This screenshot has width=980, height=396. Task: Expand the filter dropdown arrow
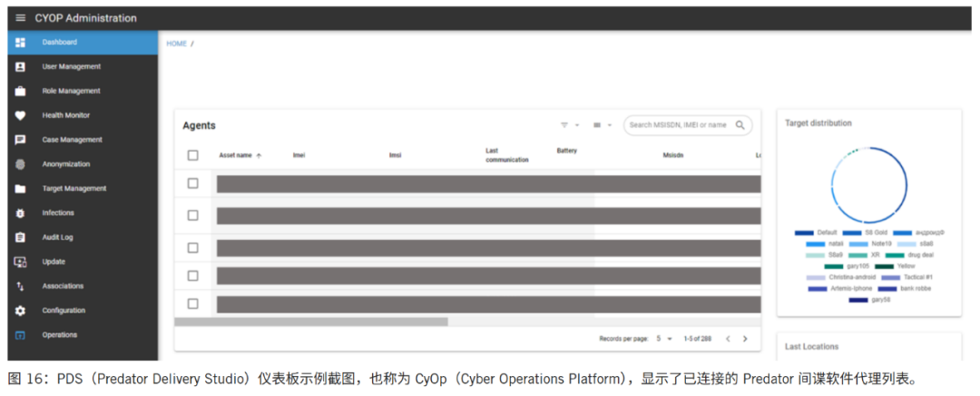coord(577,125)
